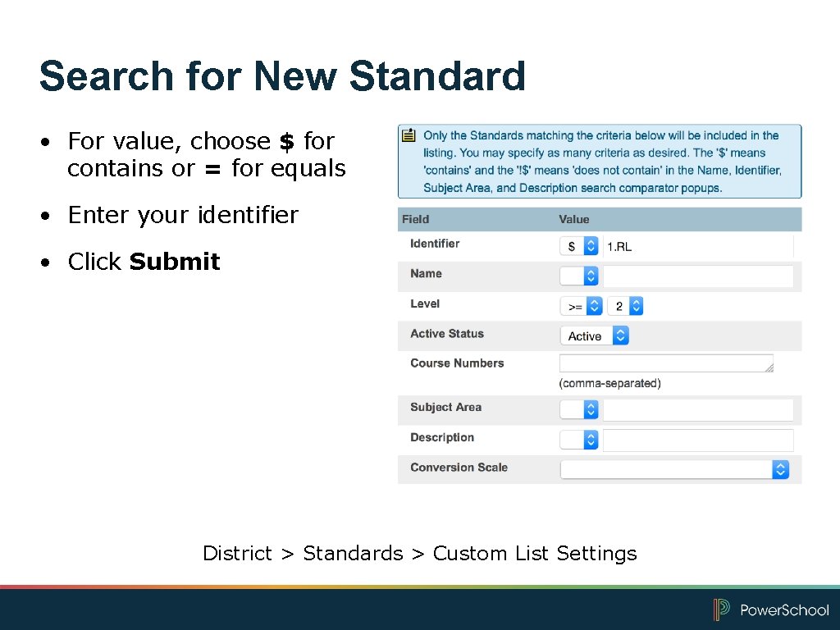Open the '>=' Level comparator dropdown

(x=577, y=305)
